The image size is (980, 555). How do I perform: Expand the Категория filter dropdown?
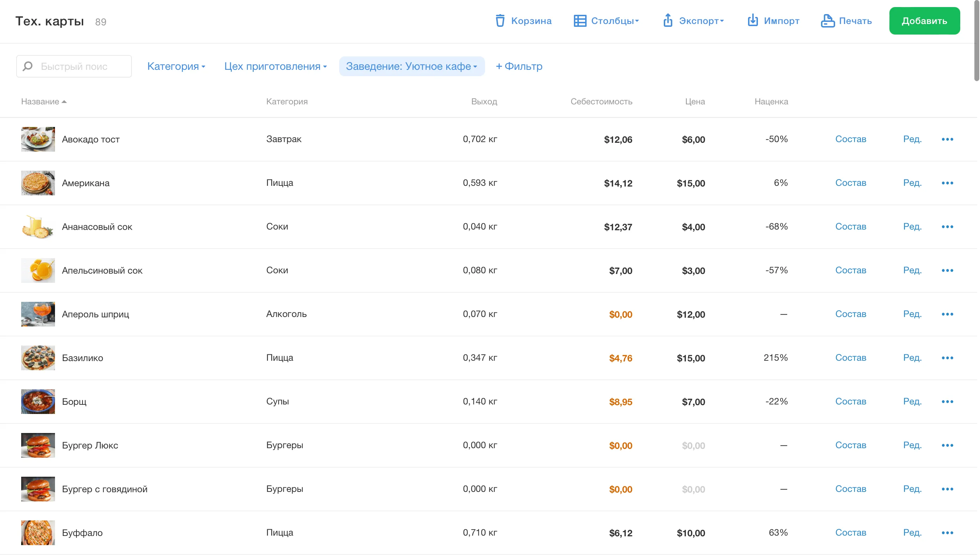tap(176, 66)
